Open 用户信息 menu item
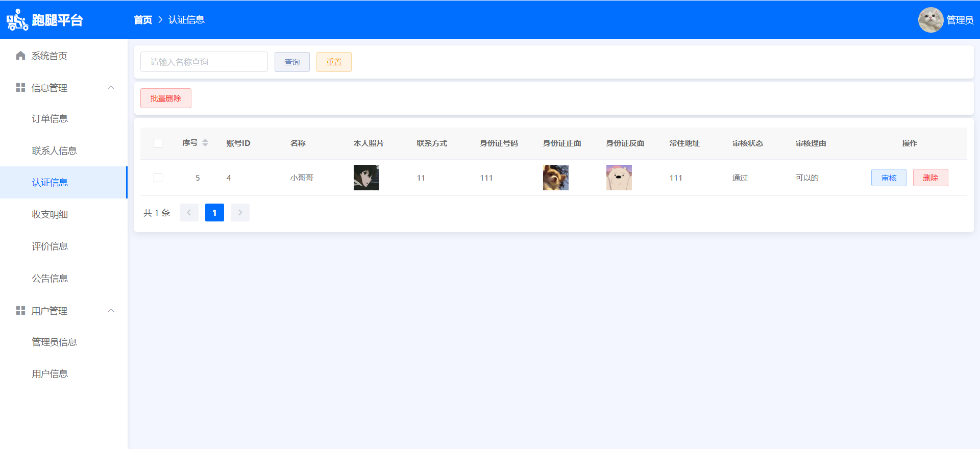 (x=64, y=374)
